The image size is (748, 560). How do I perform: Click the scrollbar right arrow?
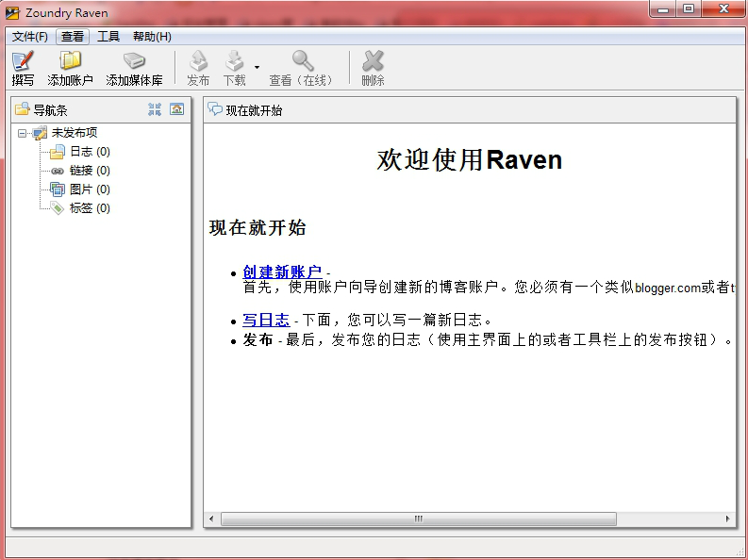(727, 519)
